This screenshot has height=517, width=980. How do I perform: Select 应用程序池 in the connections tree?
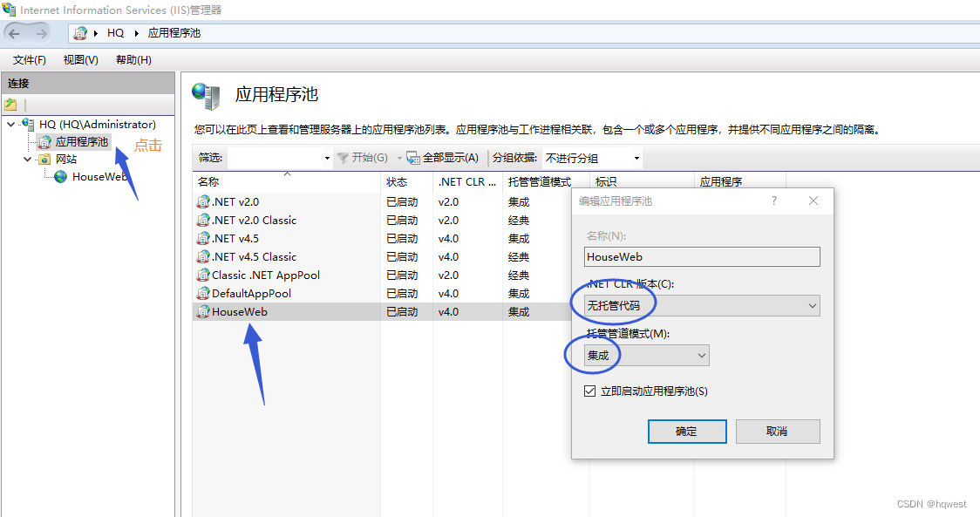pyautogui.click(x=81, y=142)
